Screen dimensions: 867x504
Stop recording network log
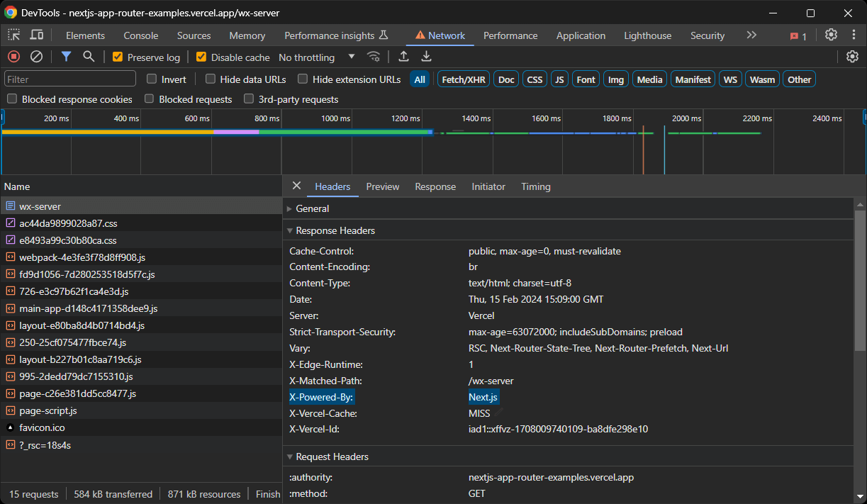click(13, 57)
